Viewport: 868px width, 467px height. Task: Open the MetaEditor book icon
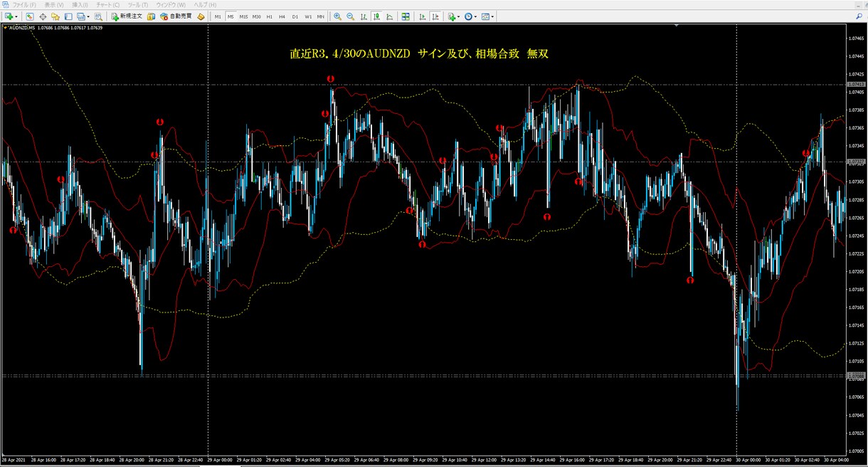tap(152, 16)
